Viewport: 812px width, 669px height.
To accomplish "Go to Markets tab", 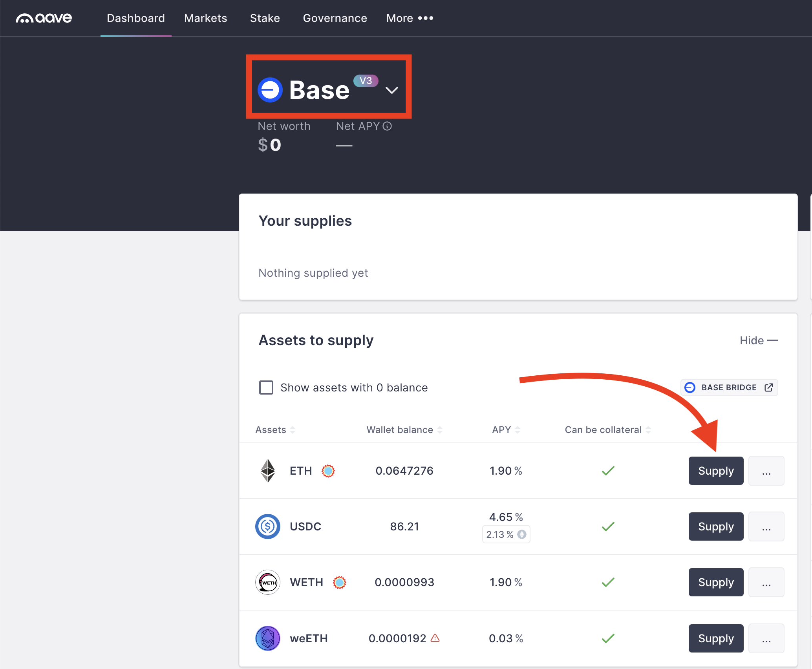I will click(205, 18).
